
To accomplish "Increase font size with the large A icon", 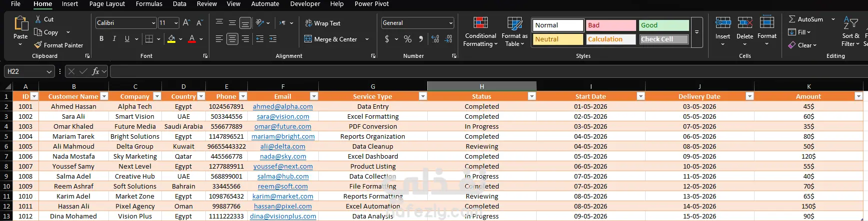I will click(186, 22).
